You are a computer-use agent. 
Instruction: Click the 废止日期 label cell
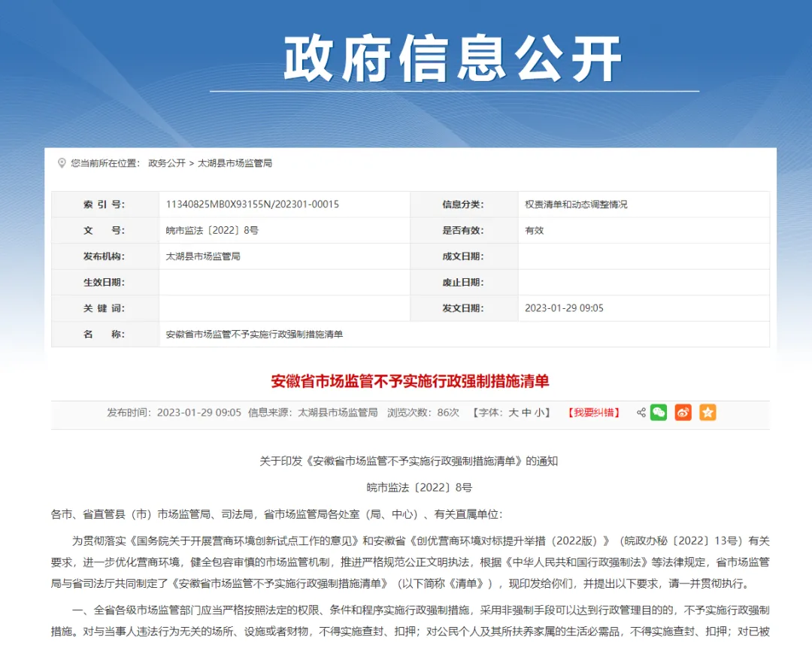(464, 282)
